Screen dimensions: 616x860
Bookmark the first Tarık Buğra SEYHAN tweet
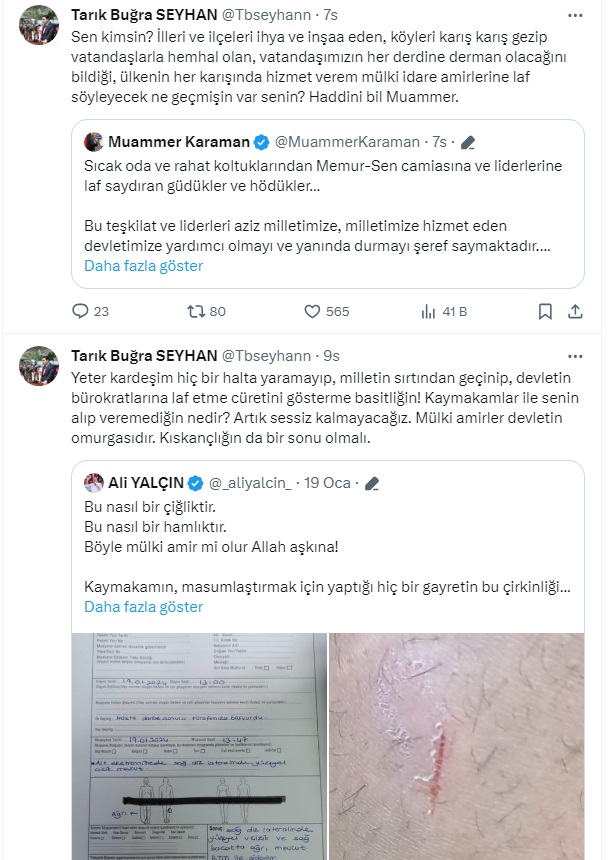pyautogui.click(x=545, y=312)
